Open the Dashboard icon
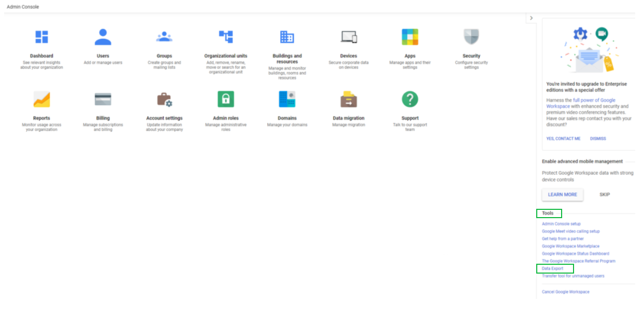 (41, 37)
